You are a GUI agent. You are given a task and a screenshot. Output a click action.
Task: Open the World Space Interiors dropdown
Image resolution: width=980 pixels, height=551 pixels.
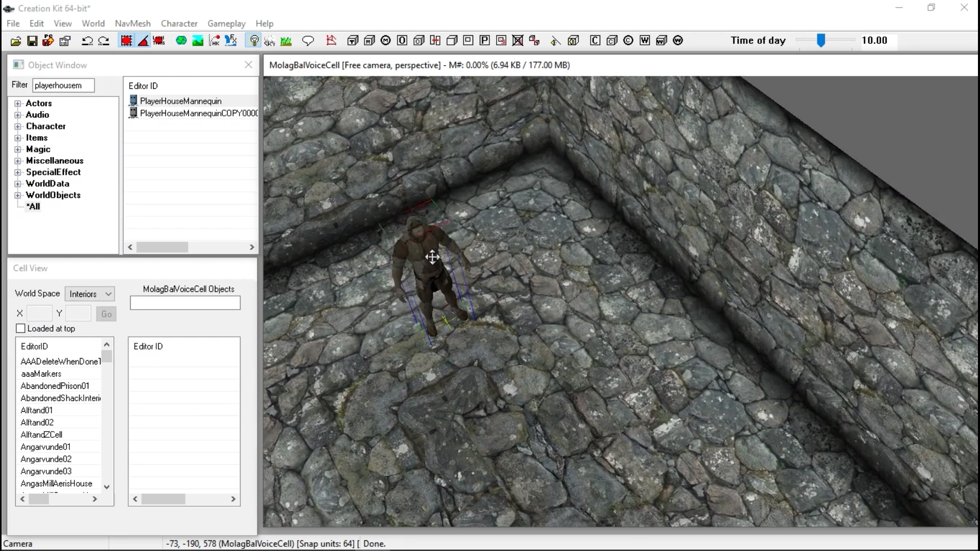coord(90,294)
